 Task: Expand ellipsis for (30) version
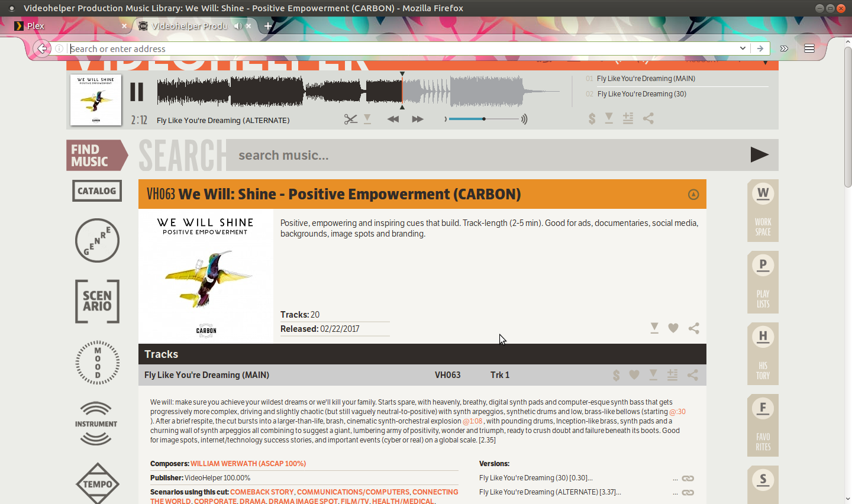coord(675,479)
